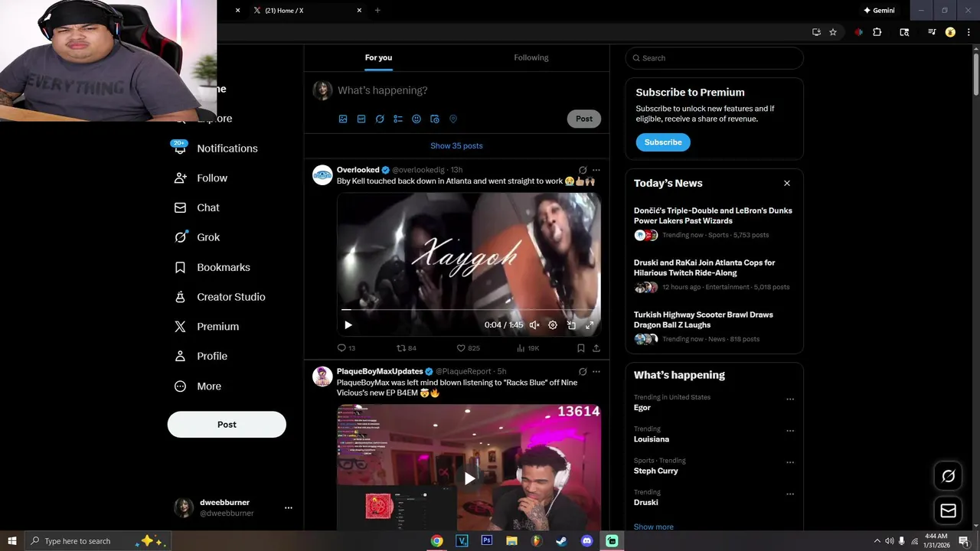Toggle picture-in-picture on Xaygoh video
Screen dimensions: 980x551
(x=571, y=325)
